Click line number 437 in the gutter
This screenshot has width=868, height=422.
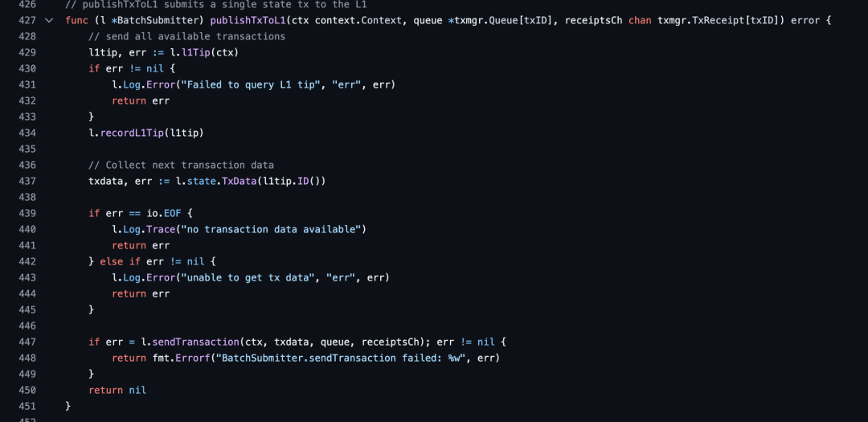pos(27,181)
